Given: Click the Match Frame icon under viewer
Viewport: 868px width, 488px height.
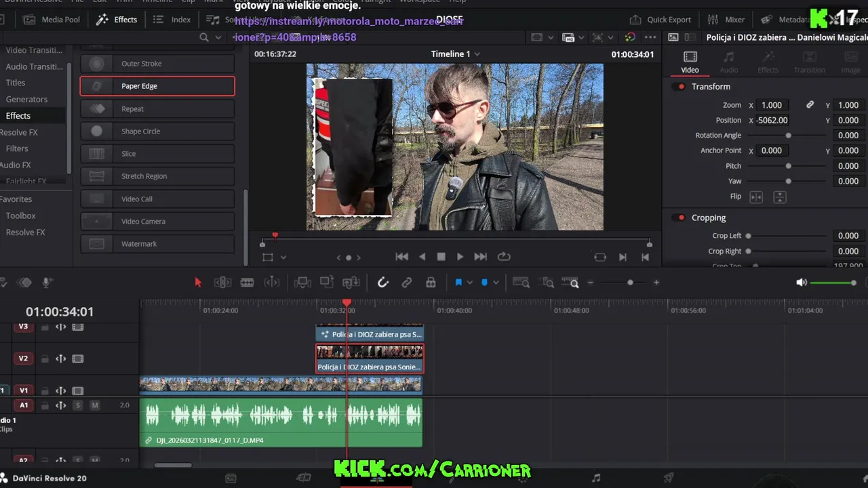Looking at the screenshot, I should (x=600, y=257).
